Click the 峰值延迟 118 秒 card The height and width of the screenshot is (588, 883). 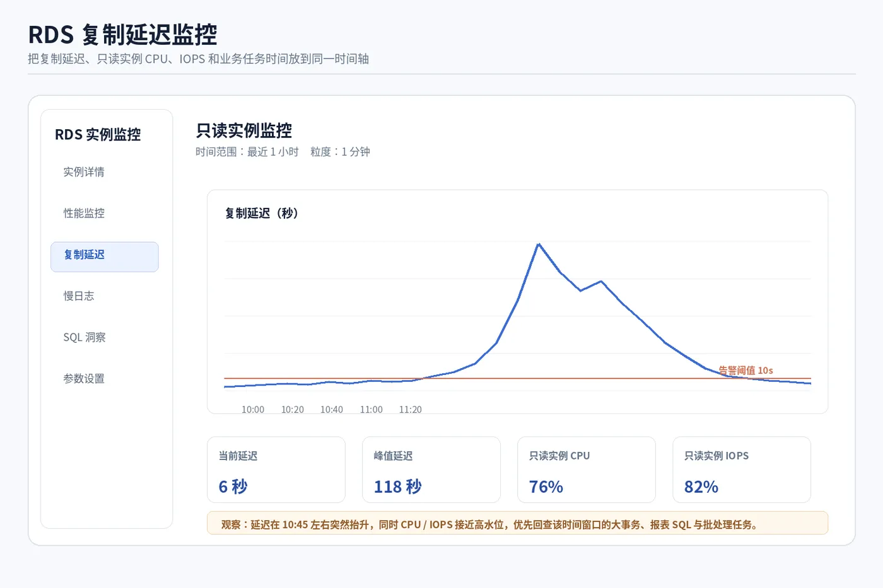point(431,470)
